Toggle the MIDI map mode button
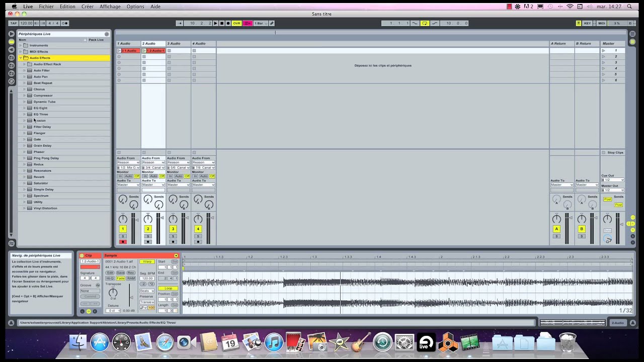Viewport: 644px width, 362px height. 602,23
